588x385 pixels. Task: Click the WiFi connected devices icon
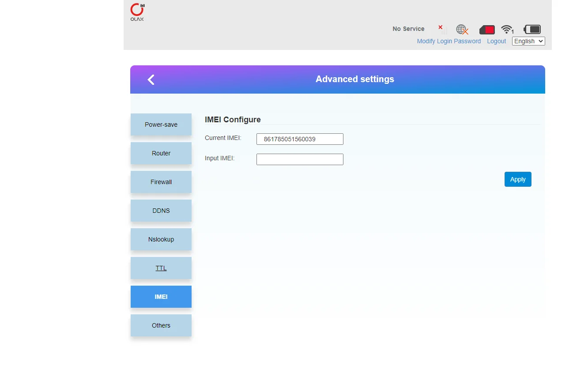[x=507, y=30]
